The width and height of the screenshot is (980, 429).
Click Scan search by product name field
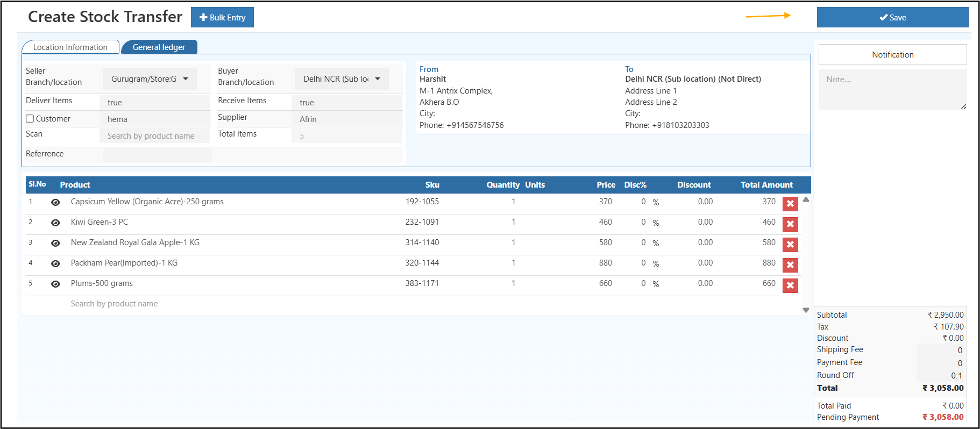pyautogui.click(x=155, y=136)
